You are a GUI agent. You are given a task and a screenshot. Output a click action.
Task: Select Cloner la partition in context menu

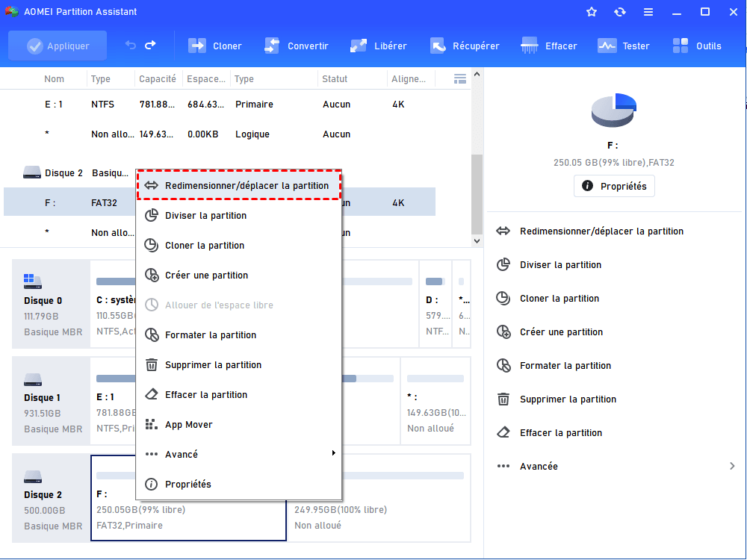click(239, 245)
